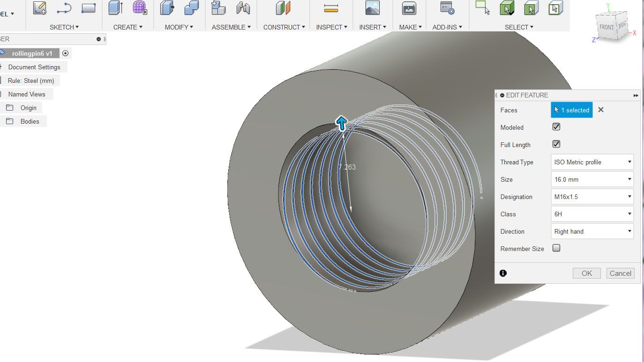The height and width of the screenshot is (362, 644).
Task: Click the Construct plane icon
Action: [x=283, y=8]
